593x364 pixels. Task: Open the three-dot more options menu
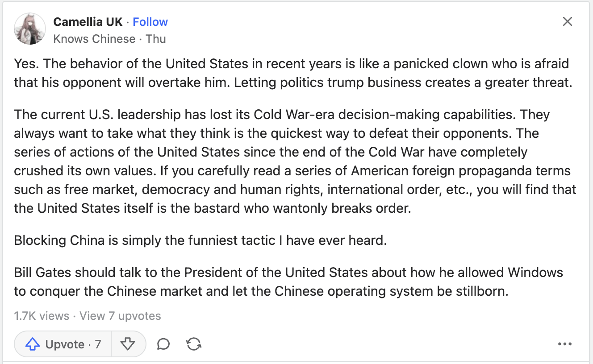[565, 344]
